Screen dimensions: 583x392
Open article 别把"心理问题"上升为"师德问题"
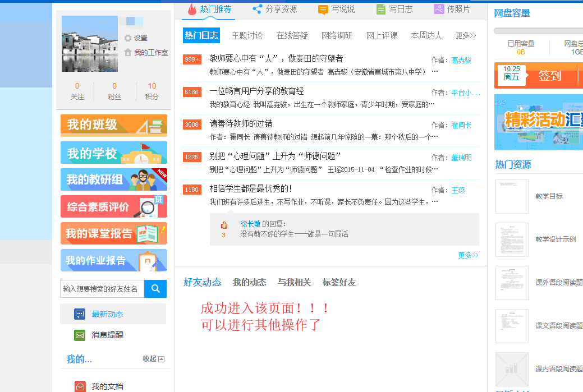[x=275, y=156]
